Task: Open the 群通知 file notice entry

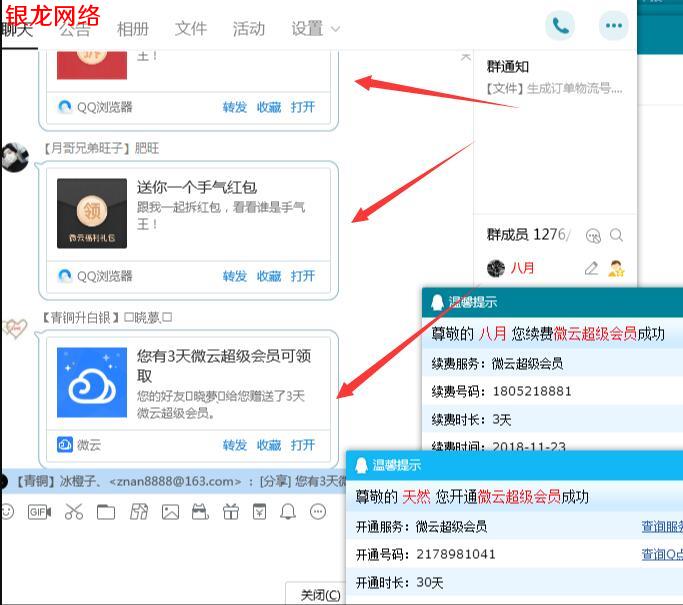Action: 555,89
